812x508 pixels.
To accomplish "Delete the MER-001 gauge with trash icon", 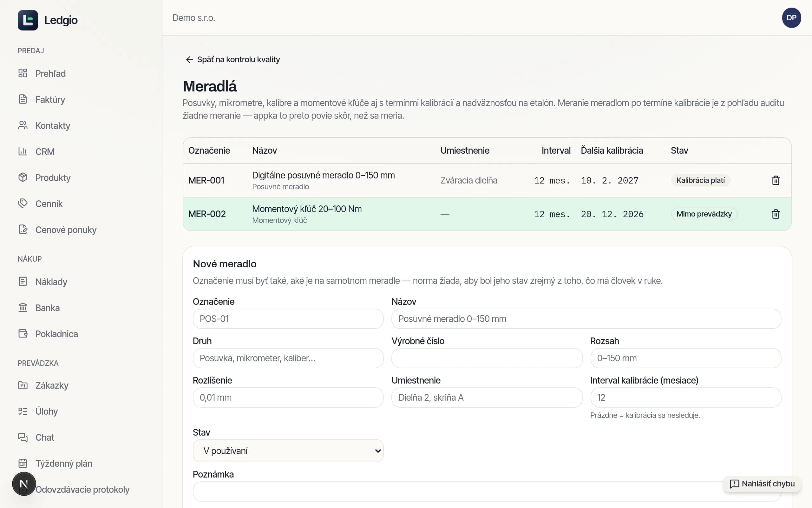I will pyautogui.click(x=776, y=180).
